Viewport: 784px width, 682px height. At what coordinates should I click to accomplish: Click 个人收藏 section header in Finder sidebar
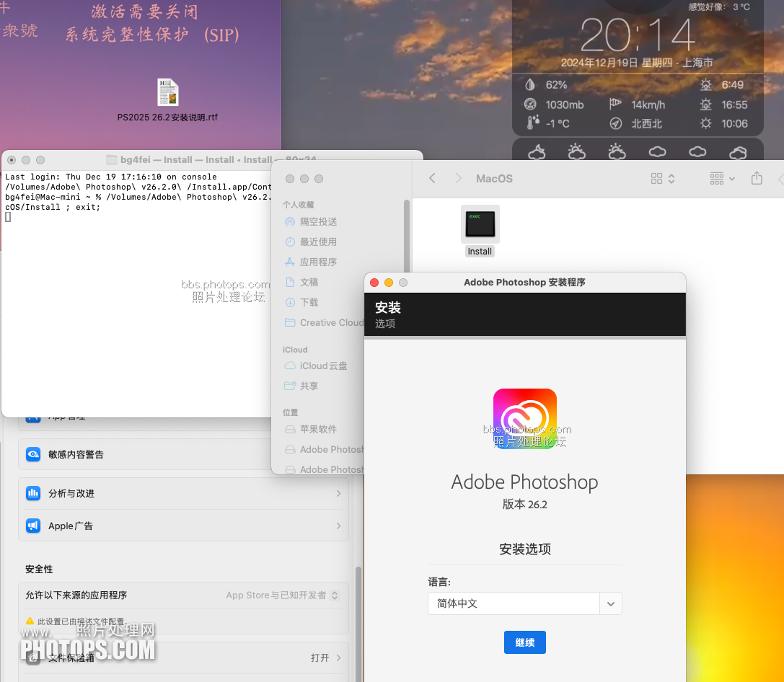(299, 205)
